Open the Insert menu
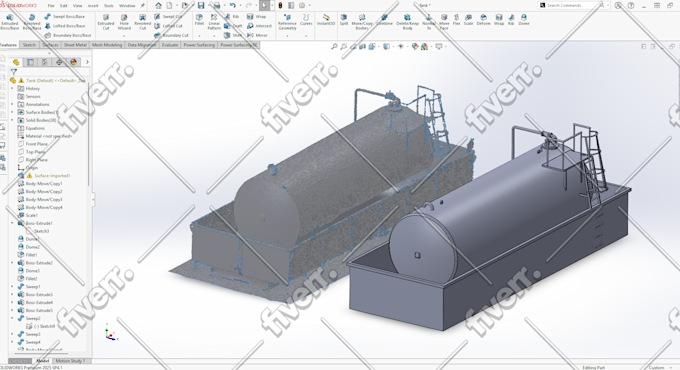Viewport: 680px width, 370px height. click(x=93, y=6)
